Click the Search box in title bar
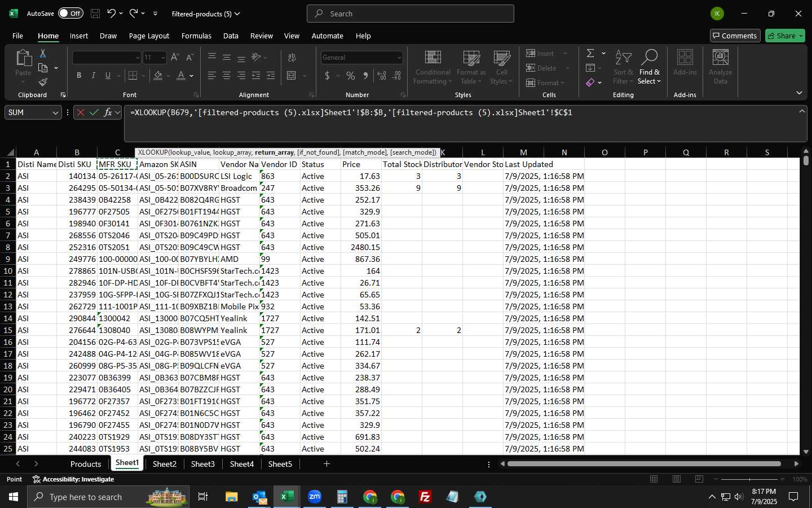 coord(411,14)
